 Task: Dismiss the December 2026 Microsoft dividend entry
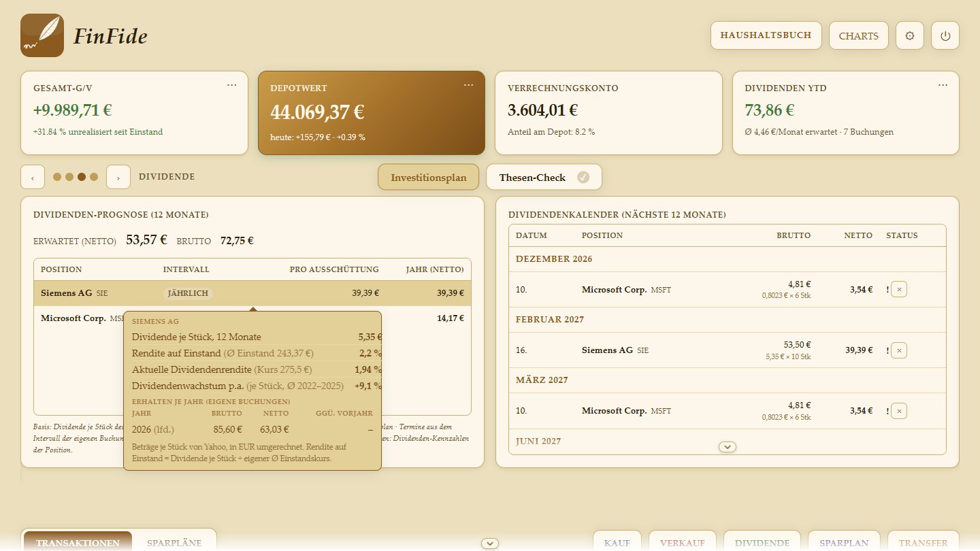(x=899, y=289)
